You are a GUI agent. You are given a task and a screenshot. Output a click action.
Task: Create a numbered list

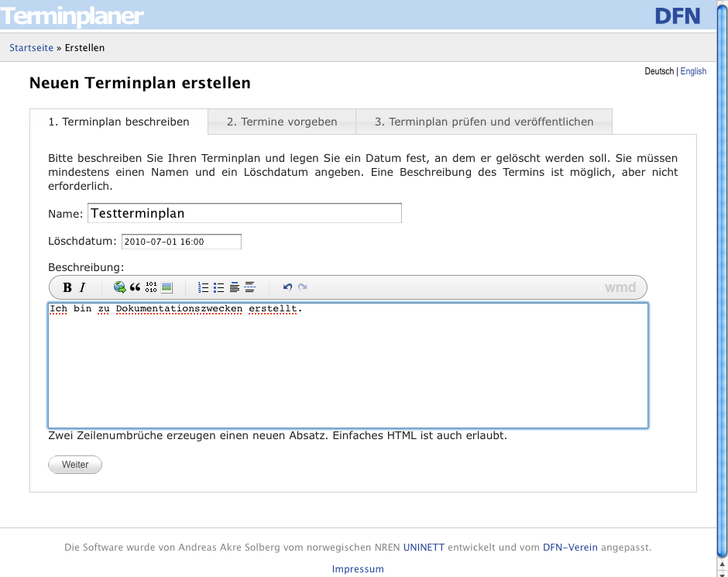tap(203, 287)
